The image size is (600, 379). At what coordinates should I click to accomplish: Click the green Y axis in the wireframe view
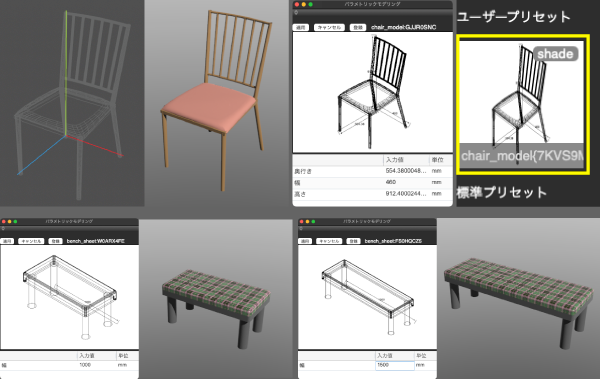pos(66,73)
